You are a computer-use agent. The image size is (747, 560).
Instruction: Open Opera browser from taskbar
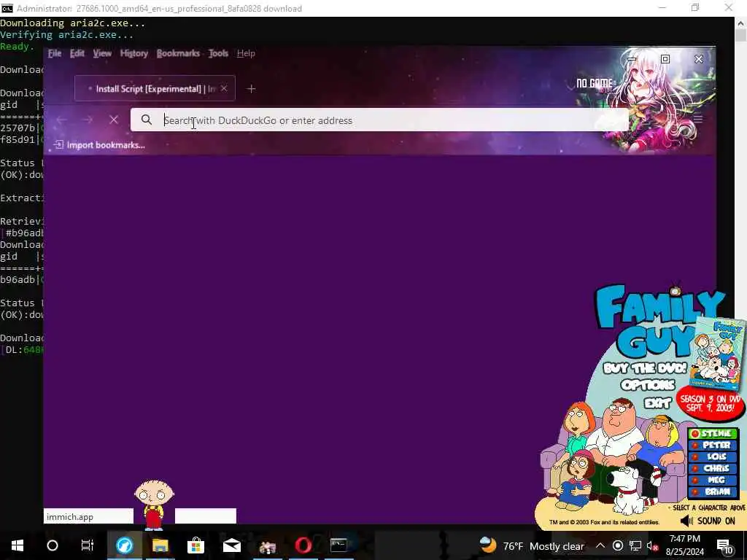coord(303,545)
